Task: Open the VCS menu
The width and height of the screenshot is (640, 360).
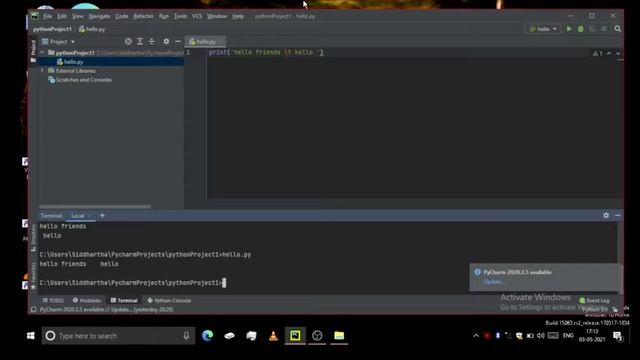Action: 197,16
